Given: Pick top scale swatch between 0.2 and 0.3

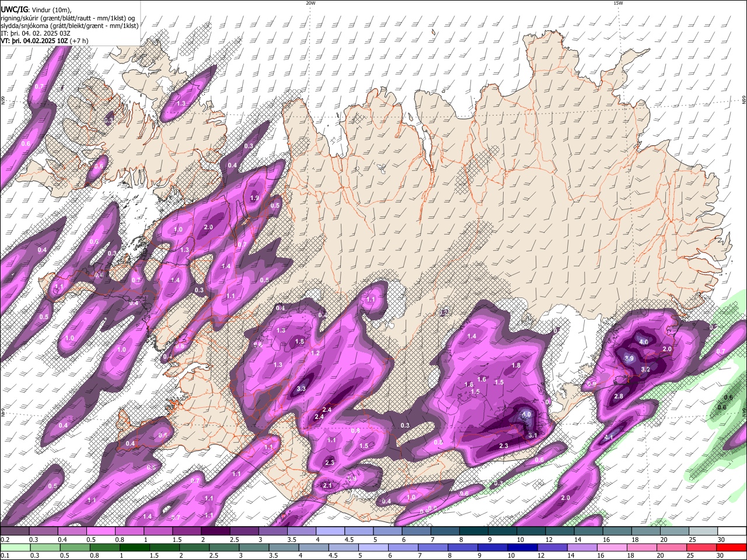Looking at the screenshot, I should pyautogui.click(x=15, y=531).
